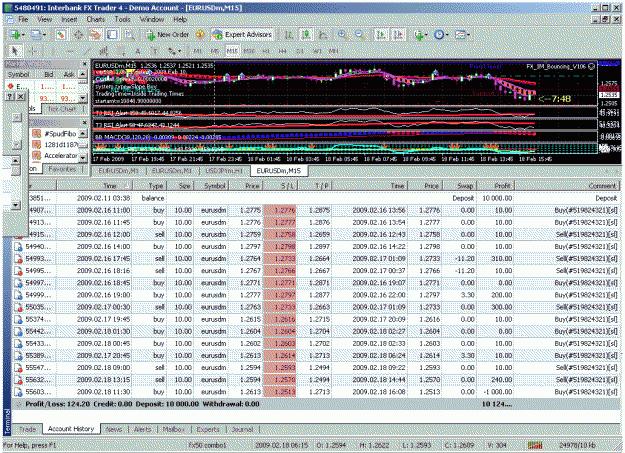Switch to the USDJPYm chart tab
The height and width of the screenshot is (453, 625).
point(224,171)
